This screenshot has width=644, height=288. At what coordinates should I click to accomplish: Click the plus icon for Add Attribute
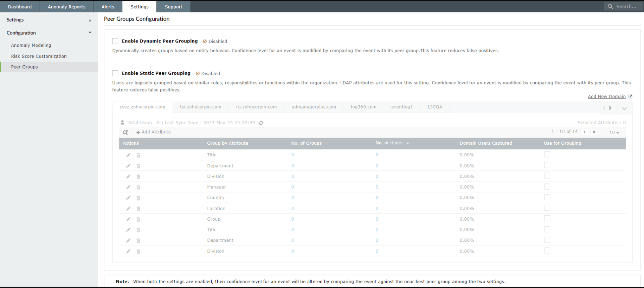point(138,132)
